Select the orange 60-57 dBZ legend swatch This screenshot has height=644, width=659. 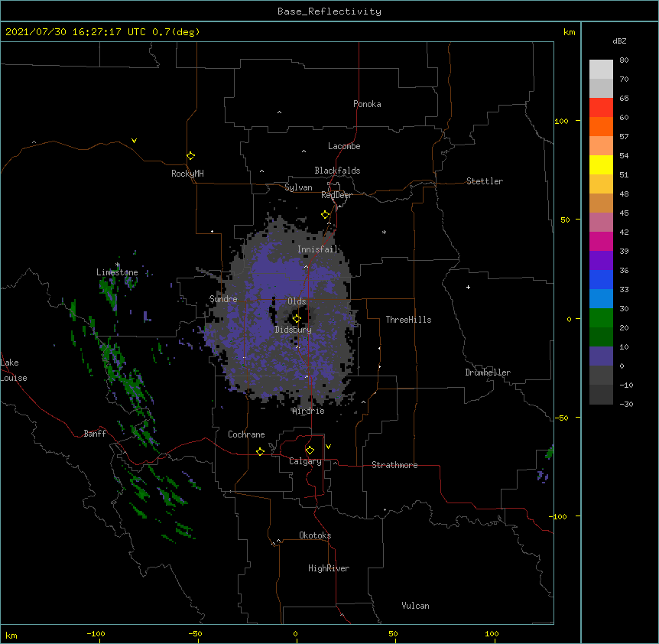tap(601, 126)
